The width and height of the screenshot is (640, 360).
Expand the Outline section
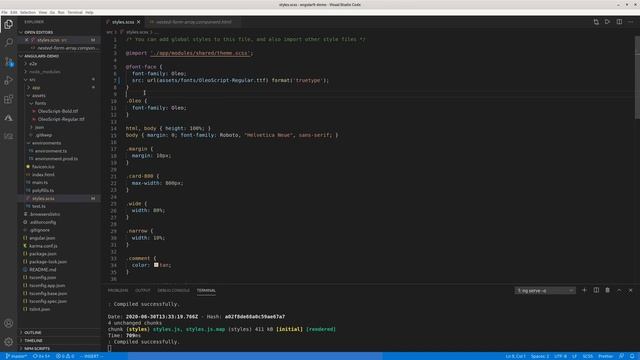pos(33,333)
